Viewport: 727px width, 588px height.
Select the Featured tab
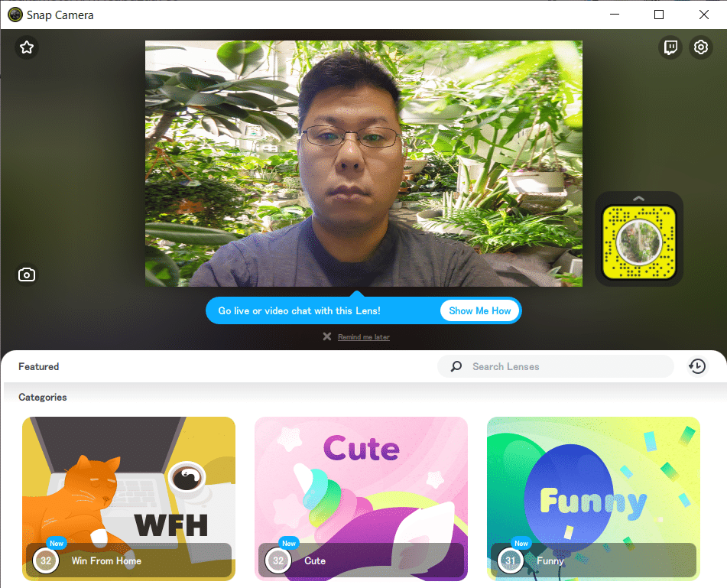(x=38, y=367)
